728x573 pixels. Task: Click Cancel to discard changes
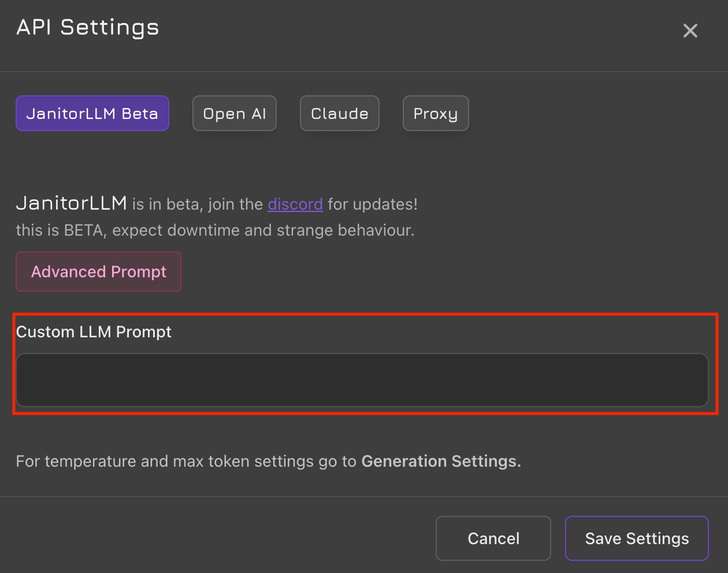[x=493, y=538]
